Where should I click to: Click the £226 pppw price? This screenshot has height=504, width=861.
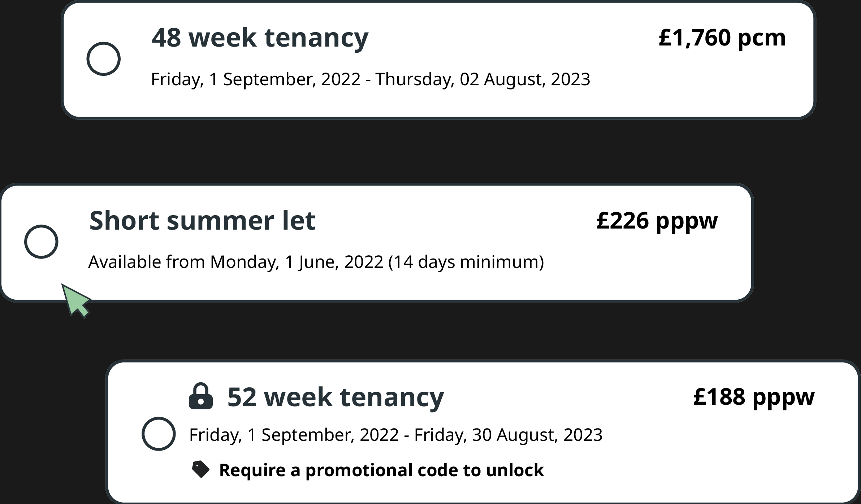pyautogui.click(x=657, y=221)
